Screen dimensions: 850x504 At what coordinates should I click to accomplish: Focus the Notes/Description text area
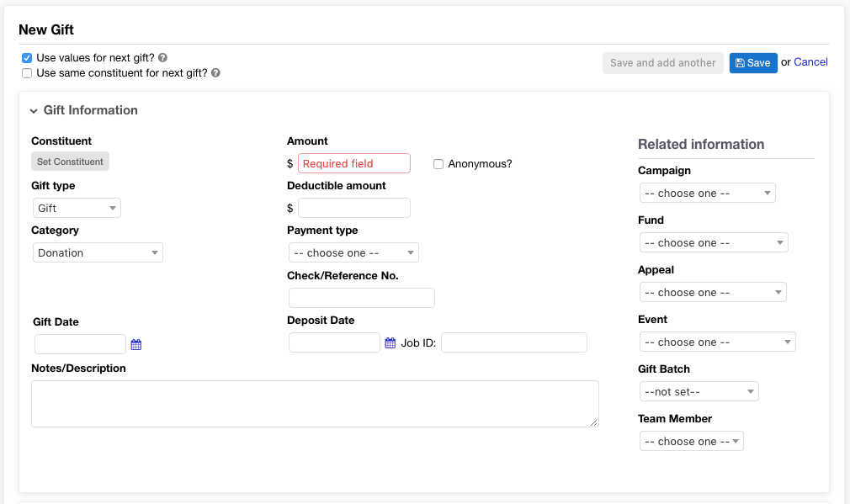[315, 403]
